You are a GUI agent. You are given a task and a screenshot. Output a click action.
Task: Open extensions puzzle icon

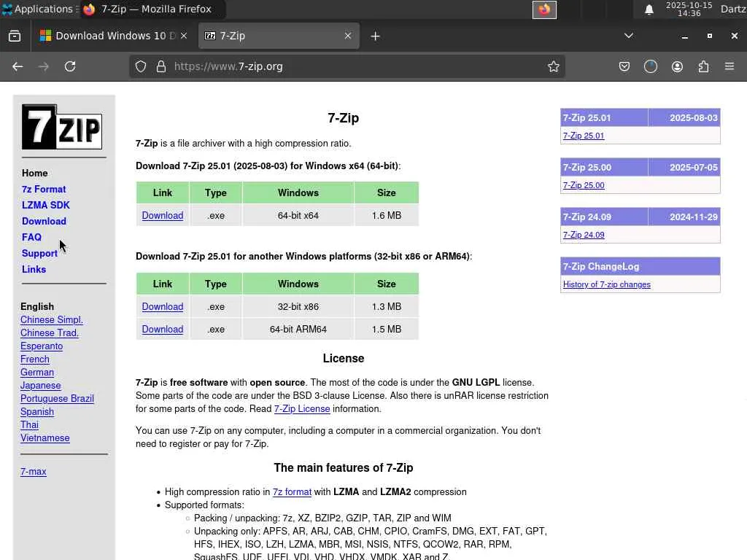click(x=703, y=66)
